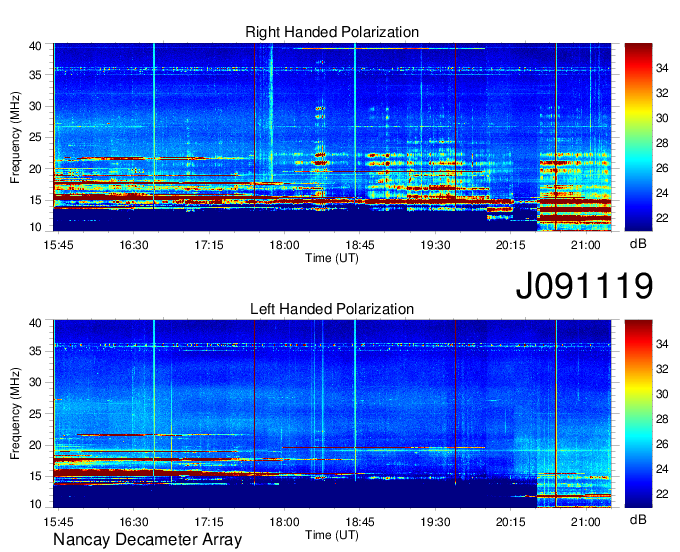
Task: Click 35 MHz frequency tick of Left Handed plot
Action: tap(35, 351)
